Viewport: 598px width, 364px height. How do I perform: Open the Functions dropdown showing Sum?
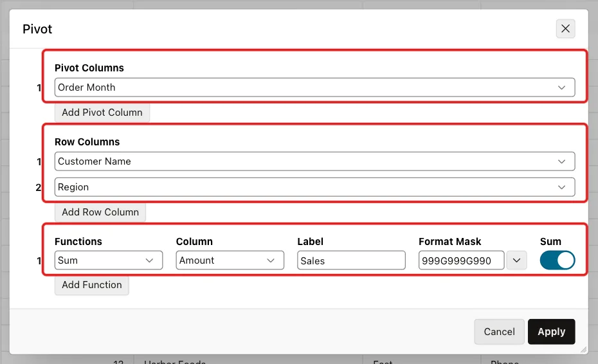pyautogui.click(x=109, y=260)
